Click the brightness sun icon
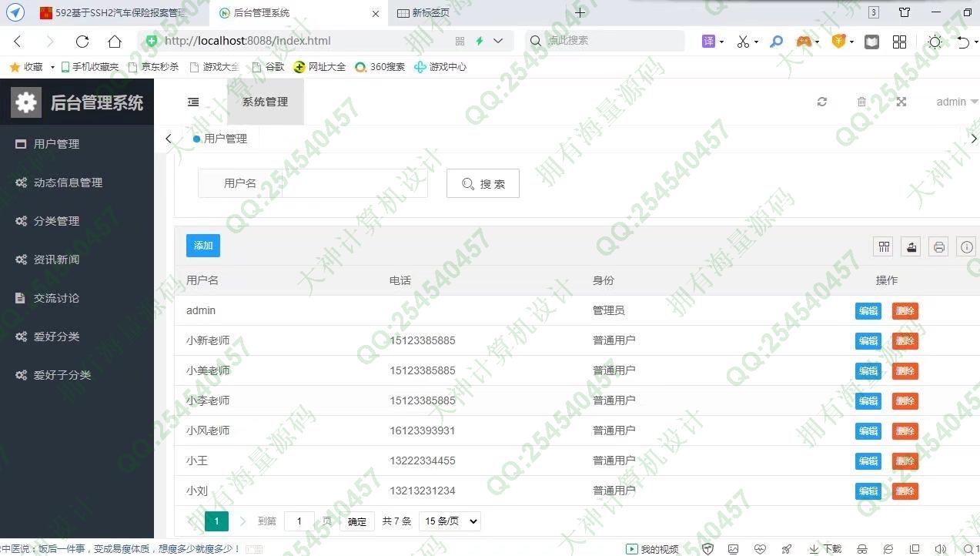Screen dimensions: 980x556 [x=935, y=42]
